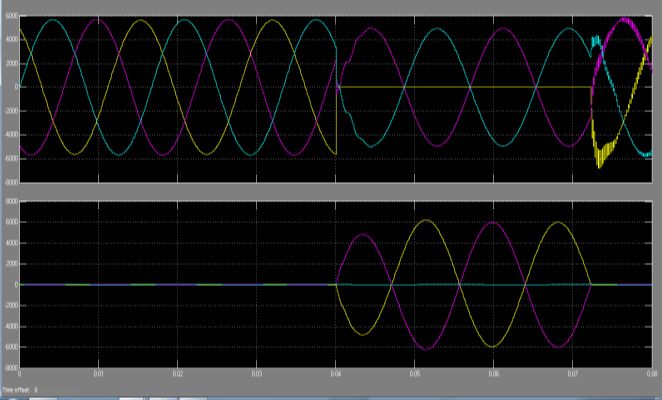Click the 6000 label on the lower plot
The image size is (662, 400).
[12, 222]
